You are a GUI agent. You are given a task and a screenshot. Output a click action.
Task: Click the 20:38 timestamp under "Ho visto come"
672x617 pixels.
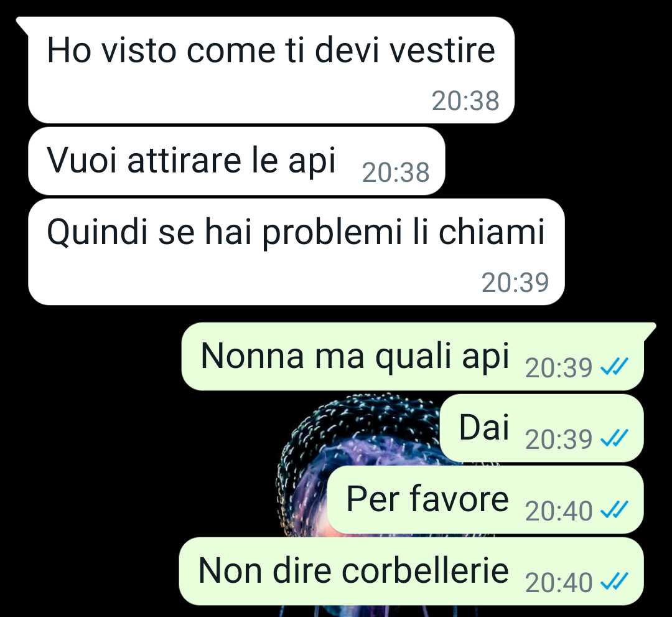click(x=465, y=101)
